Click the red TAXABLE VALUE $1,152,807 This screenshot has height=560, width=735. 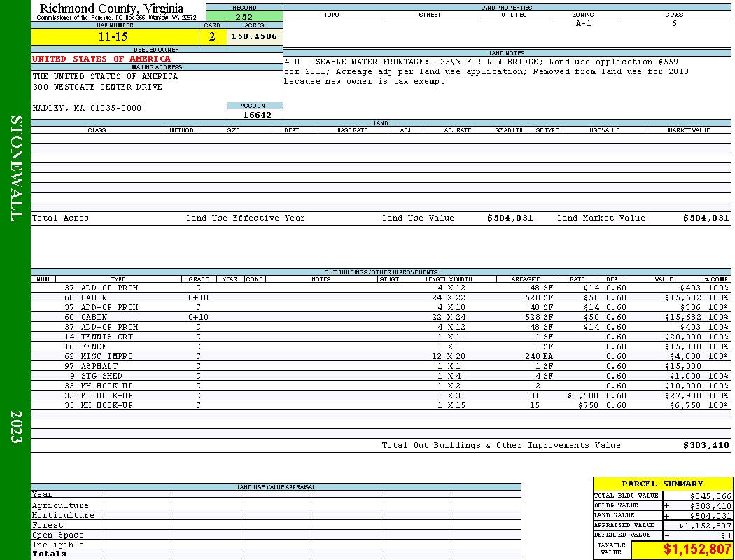[697, 549]
